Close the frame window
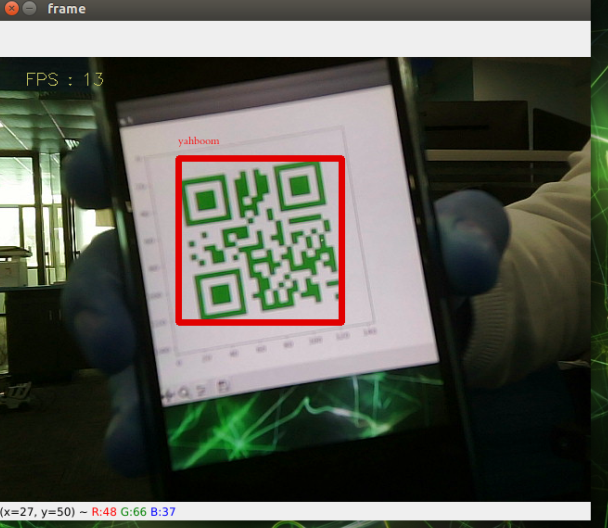 tap(11, 9)
